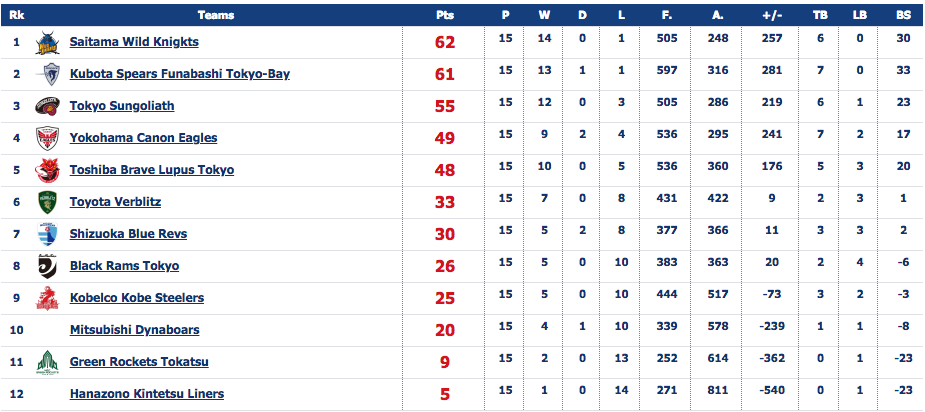This screenshot has width=925, height=412.
Task: Open the Toyota Verblitz team link
Action: click(115, 202)
